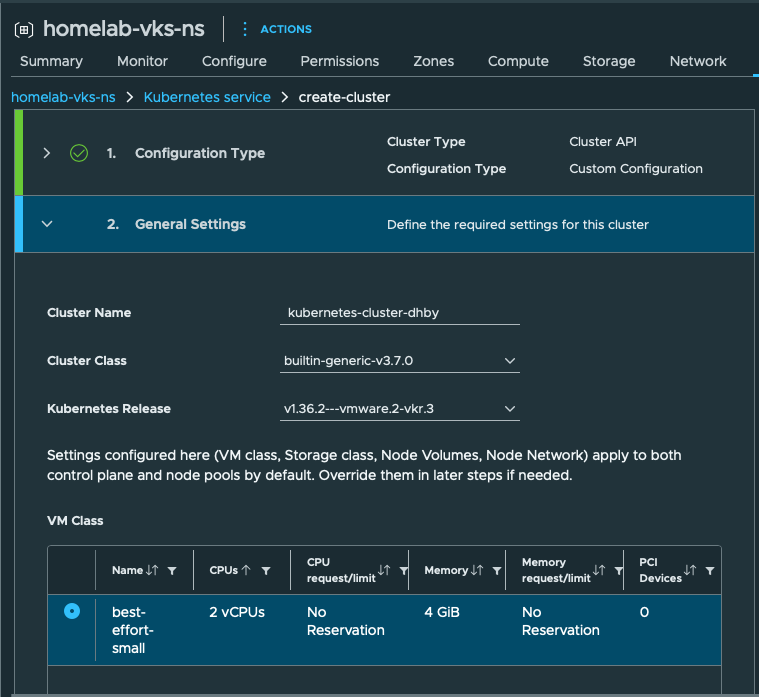Image resolution: width=759 pixels, height=697 pixels.
Task: Sort by PCI Devices column
Action: 690,570
